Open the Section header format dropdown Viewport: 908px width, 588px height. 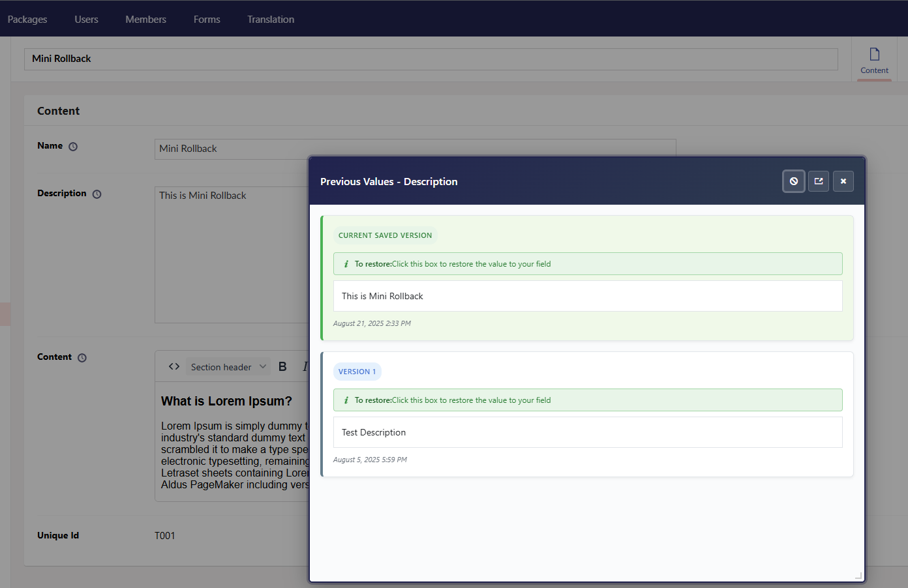(x=226, y=366)
